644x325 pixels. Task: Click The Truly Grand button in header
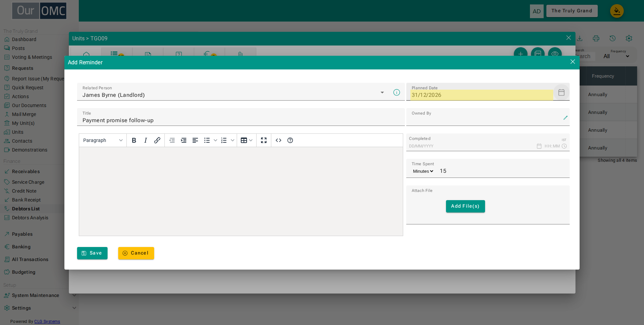click(572, 11)
